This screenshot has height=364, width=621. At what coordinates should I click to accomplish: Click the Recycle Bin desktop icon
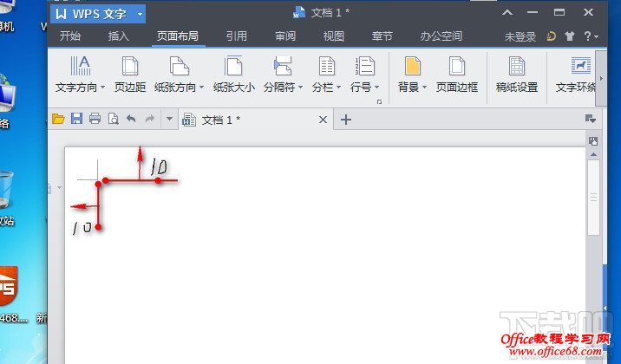coord(6,190)
